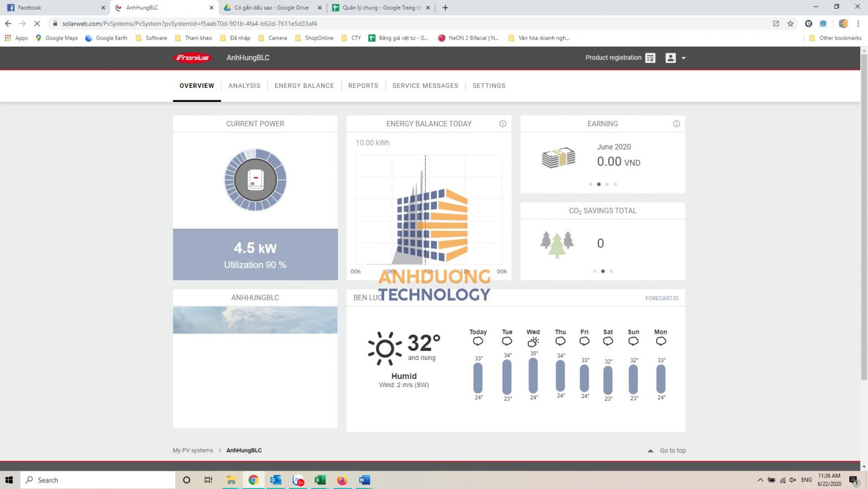Screen dimensions: 868x489
Task: Click Go to top link
Action: tap(672, 451)
